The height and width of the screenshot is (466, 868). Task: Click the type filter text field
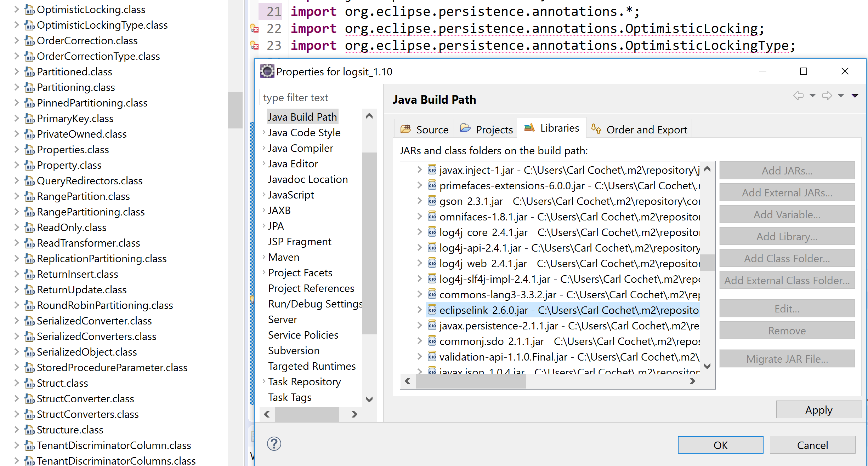coord(318,97)
